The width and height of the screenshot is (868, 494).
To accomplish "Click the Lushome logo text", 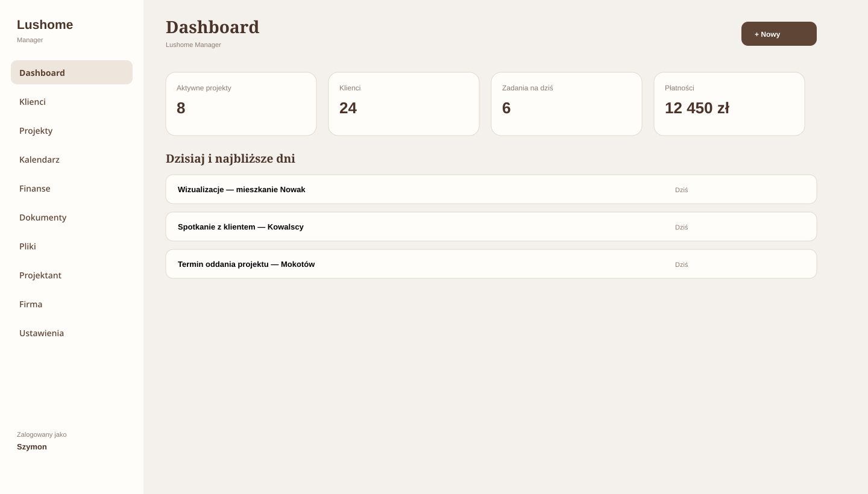I will tap(45, 25).
